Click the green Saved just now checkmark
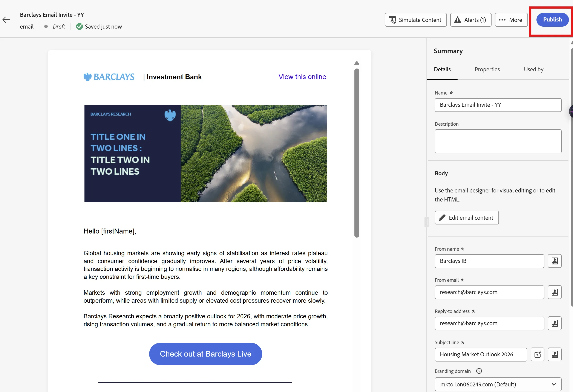 [79, 27]
